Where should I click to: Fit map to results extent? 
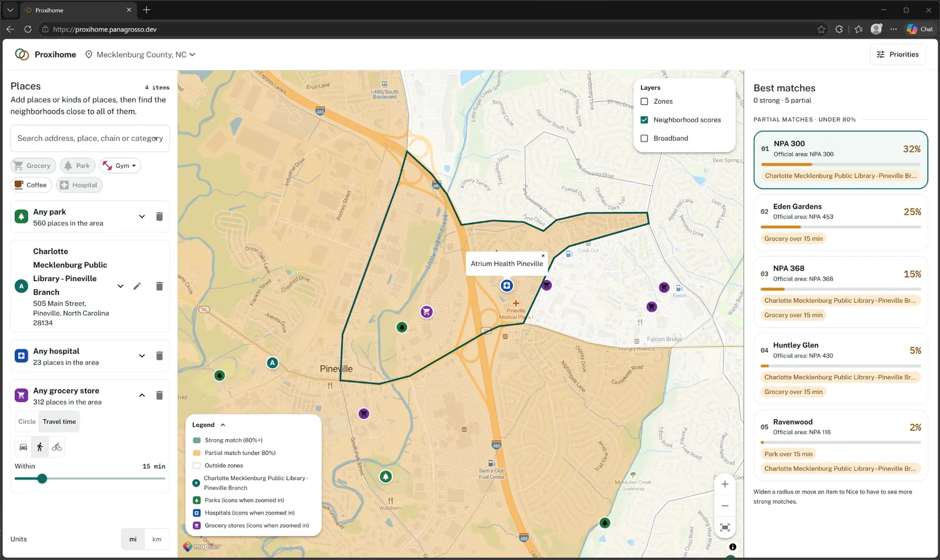coord(725,527)
